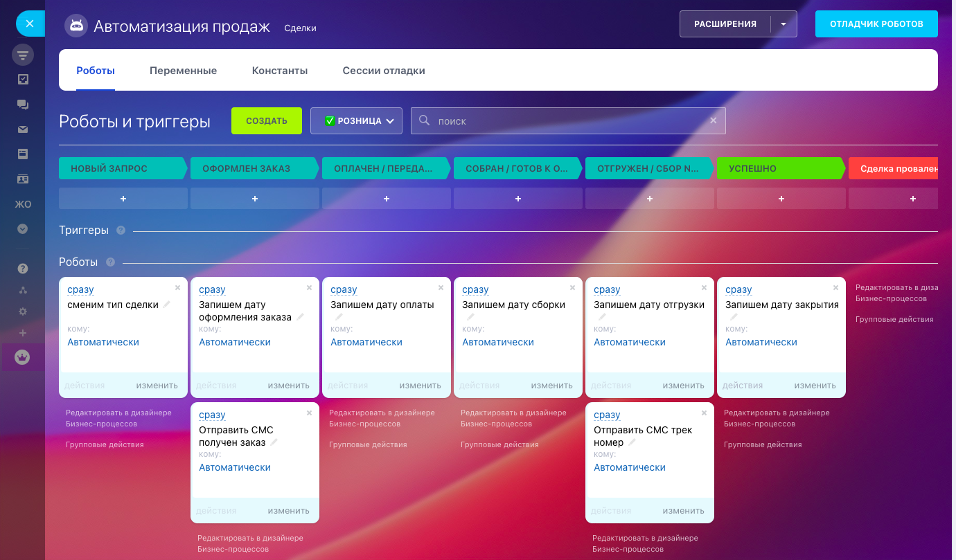This screenshot has width=956, height=560.
Task: Open the contact card icon in the sidebar
Action: (23, 179)
